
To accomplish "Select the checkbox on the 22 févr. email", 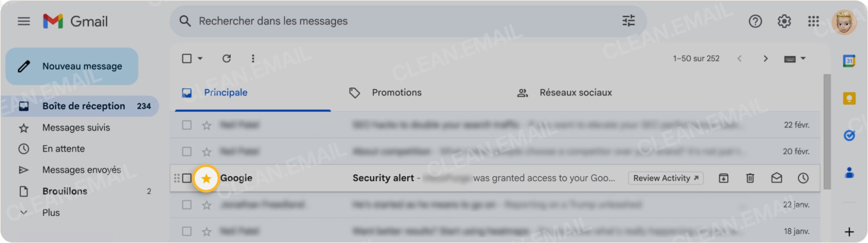I will [186, 125].
